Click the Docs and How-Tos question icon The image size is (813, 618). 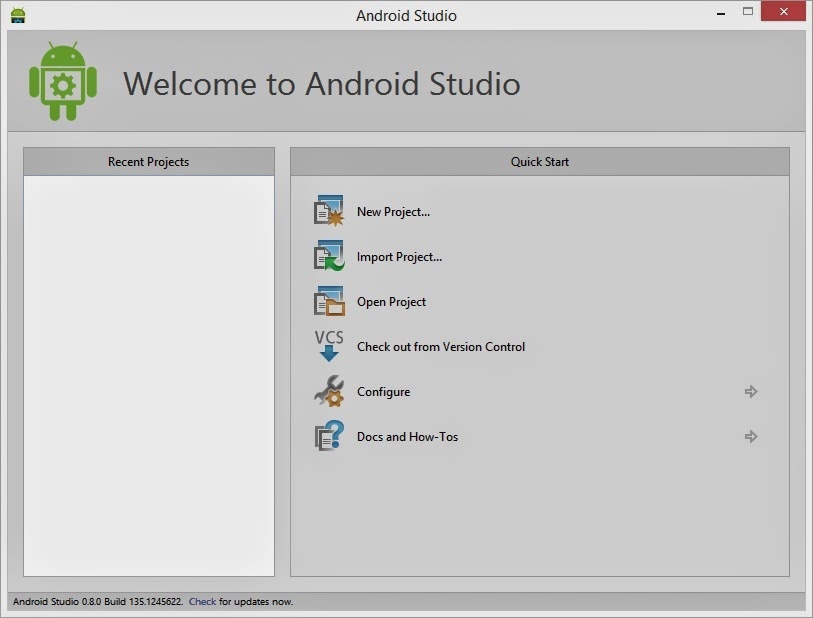(x=329, y=436)
